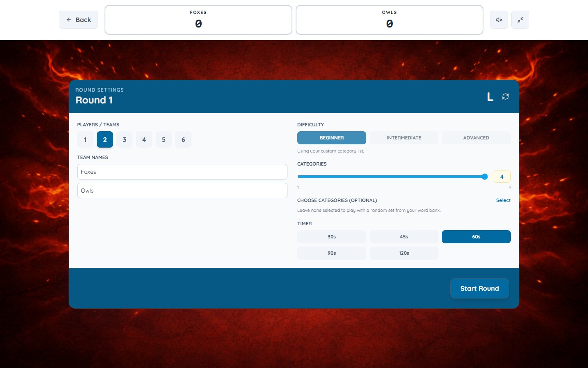Viewport: 588px width, 368px height.
Task: Edit the Owls team name field
Action: click(x=182, y=191)
